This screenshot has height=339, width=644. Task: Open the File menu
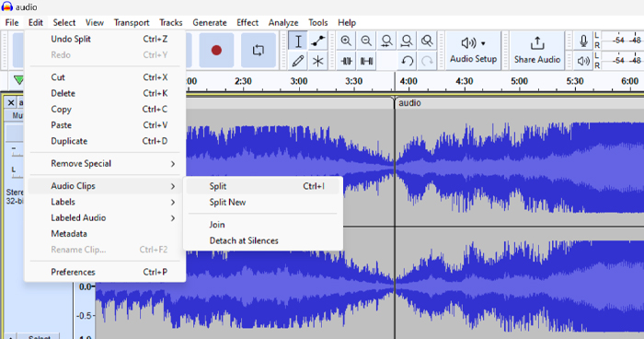[11, 23]
